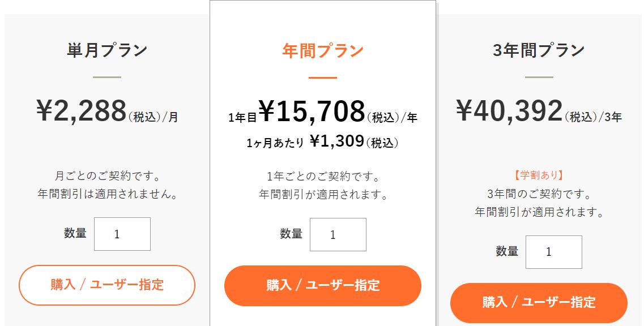Image resolution: width=644 pixels, height=326 pixels.
Task: Click the 月ごとのご契約です description
Action: [x=107, y=175]
